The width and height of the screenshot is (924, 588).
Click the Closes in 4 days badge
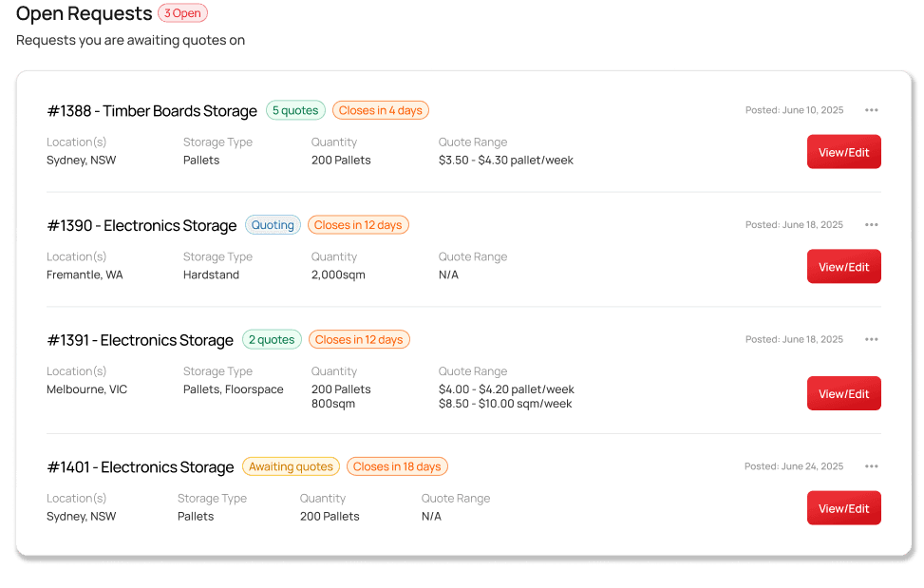381,110
